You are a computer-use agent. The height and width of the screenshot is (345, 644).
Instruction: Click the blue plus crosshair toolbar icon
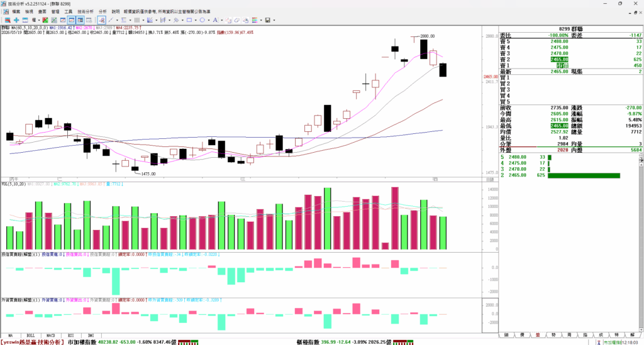[16, 19]
